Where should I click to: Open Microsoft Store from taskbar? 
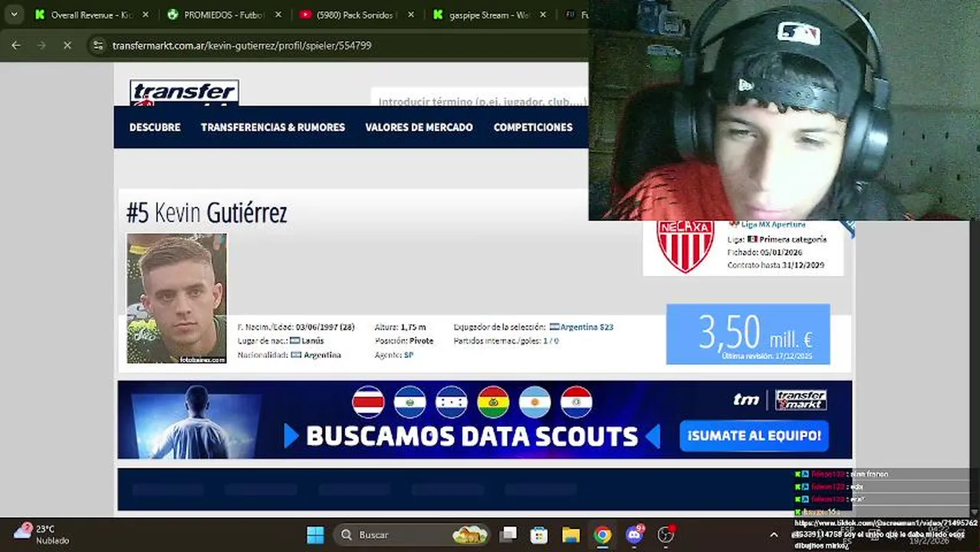(539, 534)
